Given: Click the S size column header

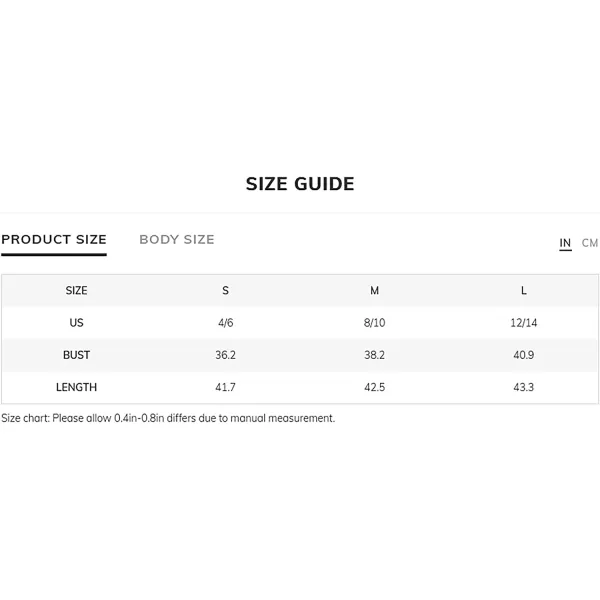Looking at the screenshot, I should [225, 290].
